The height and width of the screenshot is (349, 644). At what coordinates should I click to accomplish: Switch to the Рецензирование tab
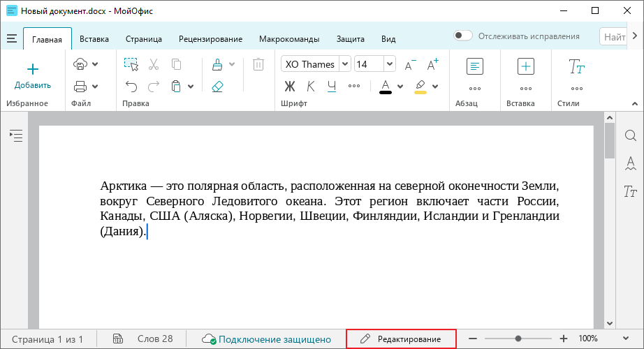pyautogui.click(x=210, y=39)
